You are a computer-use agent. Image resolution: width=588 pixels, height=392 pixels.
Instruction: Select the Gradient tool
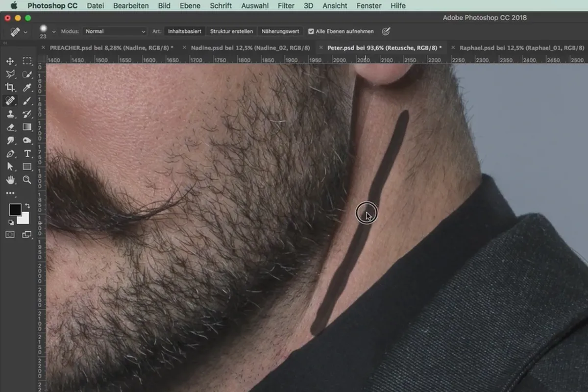(27, 127)
